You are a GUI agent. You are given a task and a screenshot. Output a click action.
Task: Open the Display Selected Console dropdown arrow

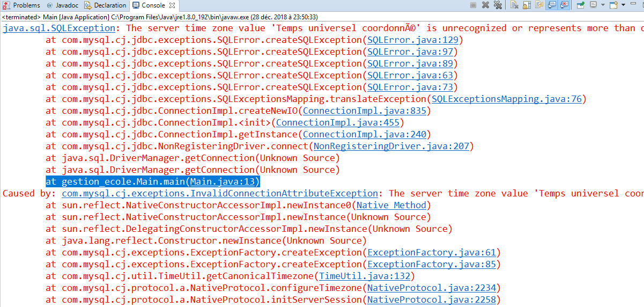[603, 5]
